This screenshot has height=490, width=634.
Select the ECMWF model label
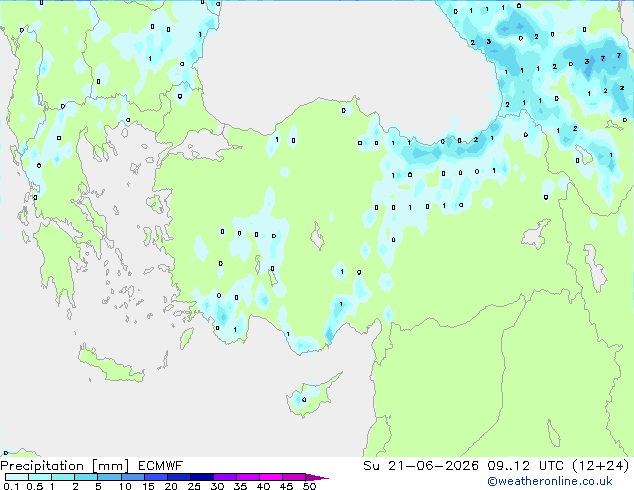[161, 466]
